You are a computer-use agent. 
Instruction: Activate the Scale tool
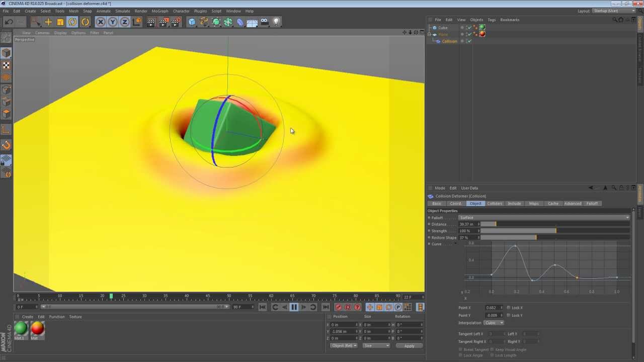(60, 22)
